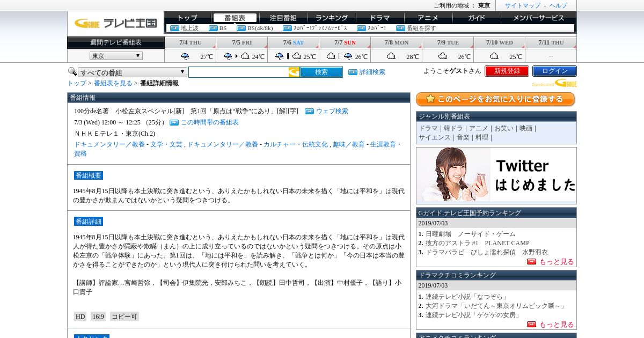Viewport: 644px width, 338px height.
Task: Open the 東京 region dropdown
Action: (x=116, y=56)
